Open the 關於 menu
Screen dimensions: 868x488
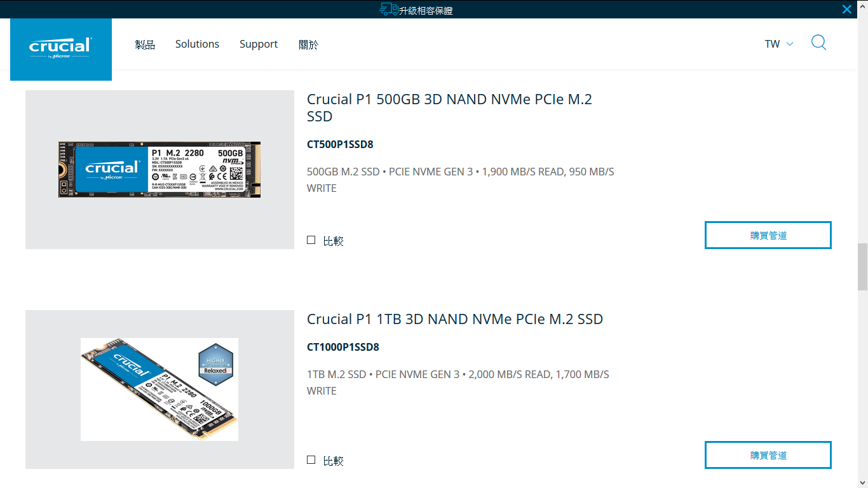click(x=308, y=44)
